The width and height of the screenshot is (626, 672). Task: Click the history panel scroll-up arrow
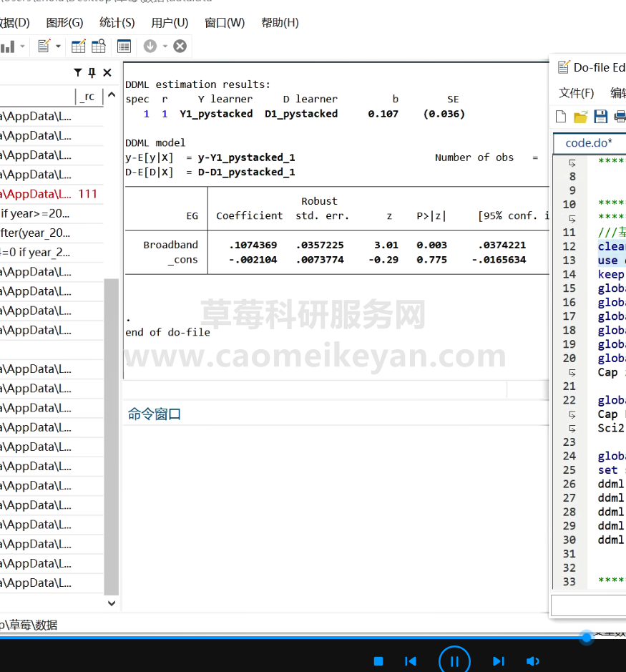[x=112, y=94]
